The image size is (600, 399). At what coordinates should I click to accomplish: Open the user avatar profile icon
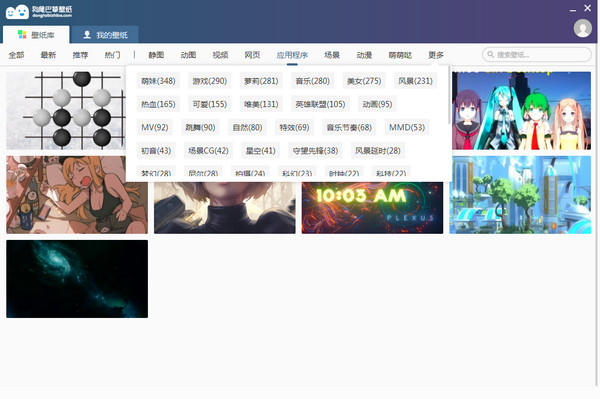tap(582, 28)
